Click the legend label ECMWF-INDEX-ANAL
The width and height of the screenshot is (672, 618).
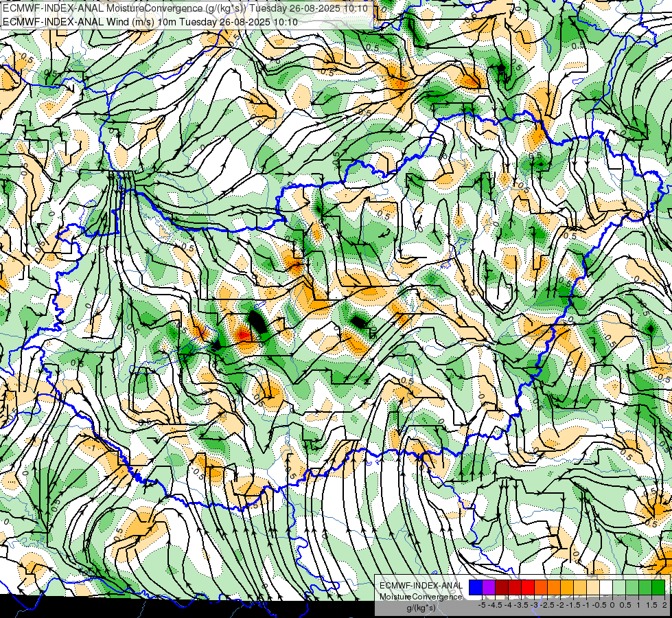click(421, 586)
